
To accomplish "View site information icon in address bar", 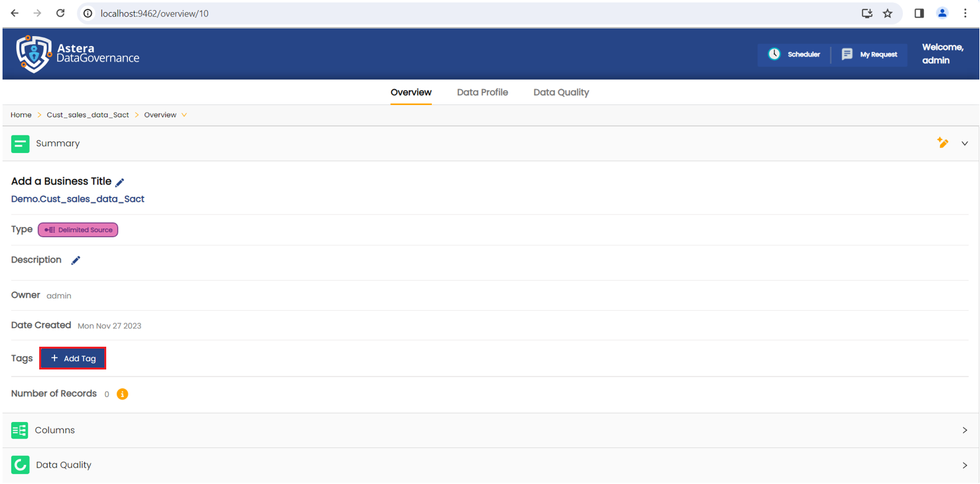I will [88, 13].
